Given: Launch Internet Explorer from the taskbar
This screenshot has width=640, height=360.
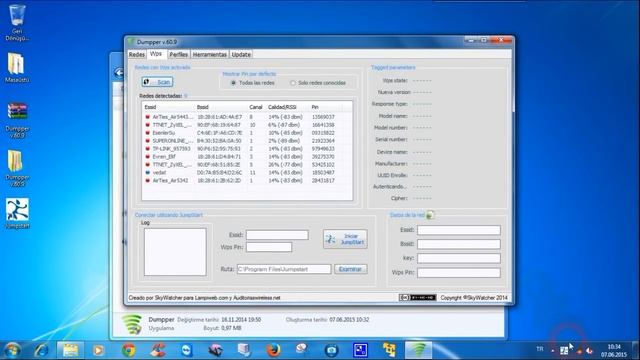Looking at the screenshot, I should click(x=41, y=350).
